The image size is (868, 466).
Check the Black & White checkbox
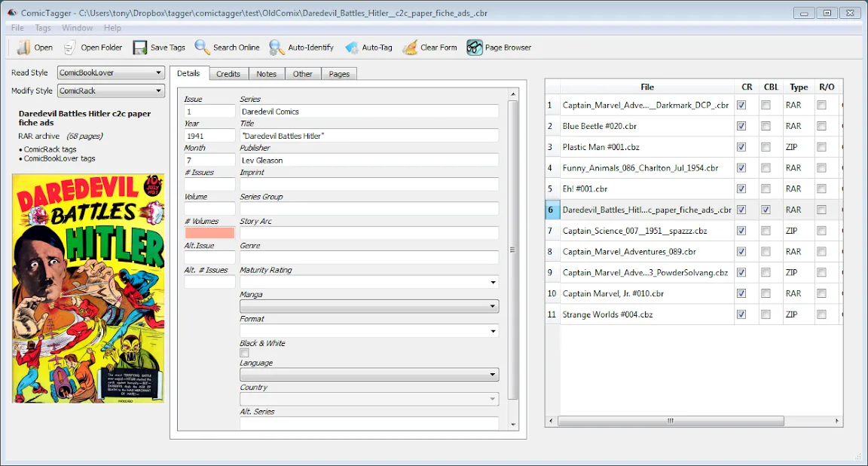(244, 353)
